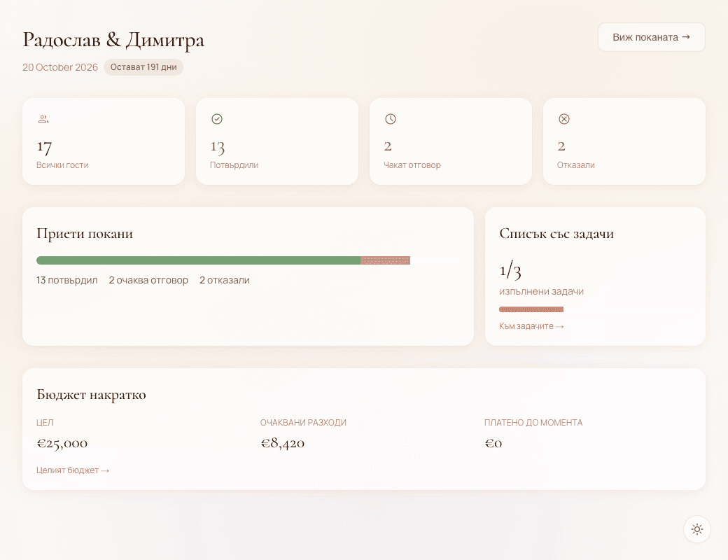This screenshot has width=728, height=560.
Task: Click the Приети покани heading
Action: 85,233
